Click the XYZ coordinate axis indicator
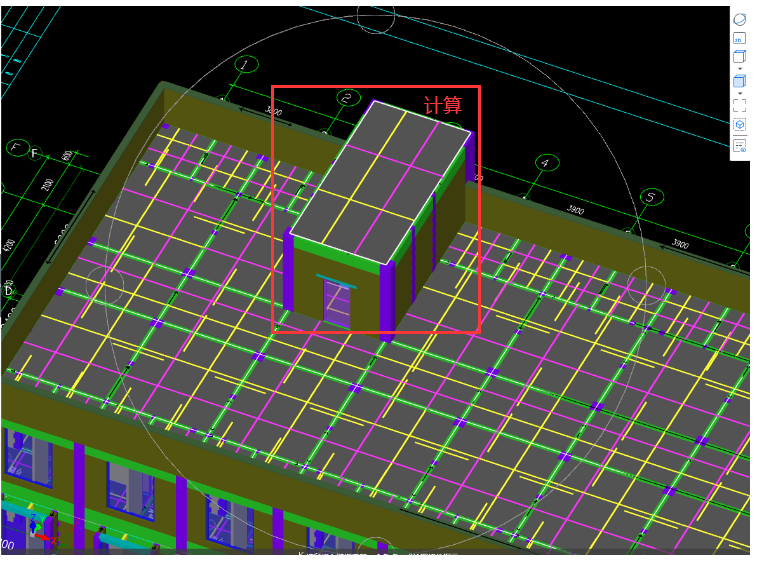 click(x=41, y=529)
